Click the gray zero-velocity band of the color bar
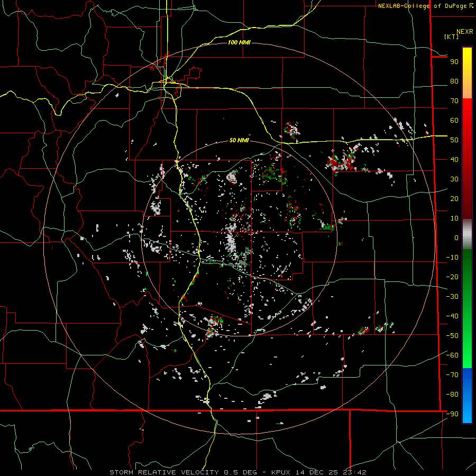This screenshot has height=476, width=476. click(x=467, y=234)
